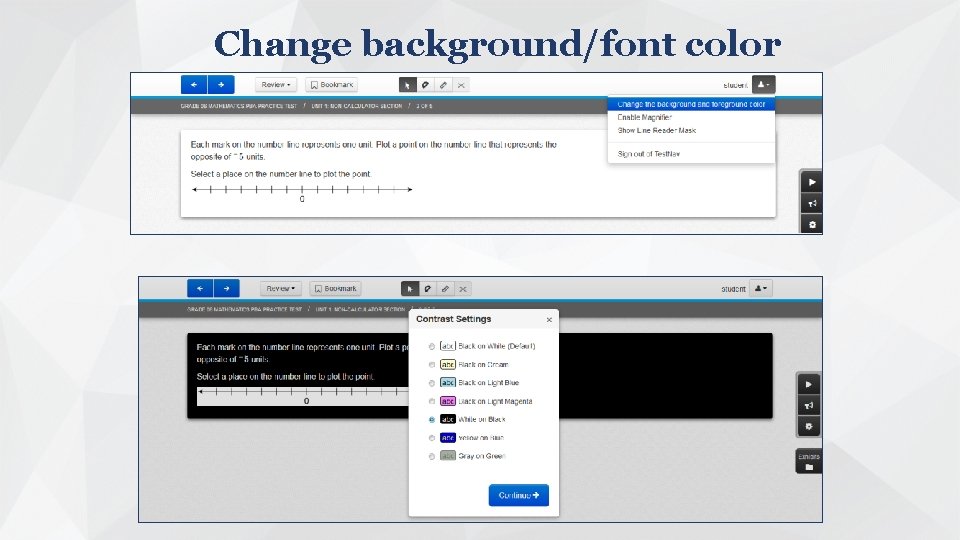Click the play icon in upper screenshot sidebar
The width and height of the screenshot is (960, 540).
(812, 182)
